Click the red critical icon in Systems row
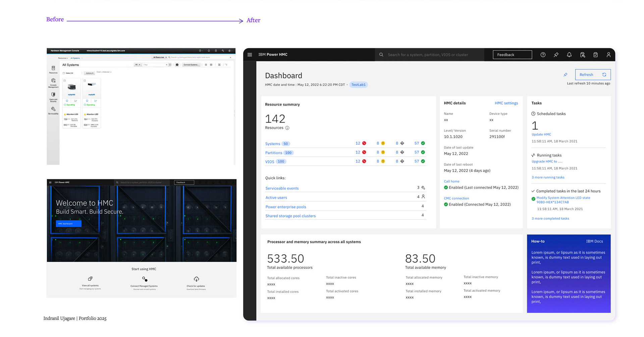Image resolution: width=644 pixels, height=337 pixels. (x=364, y=143)
